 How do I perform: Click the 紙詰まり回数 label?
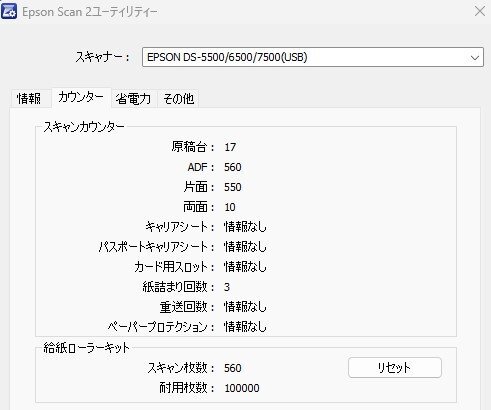click(178, 287)
